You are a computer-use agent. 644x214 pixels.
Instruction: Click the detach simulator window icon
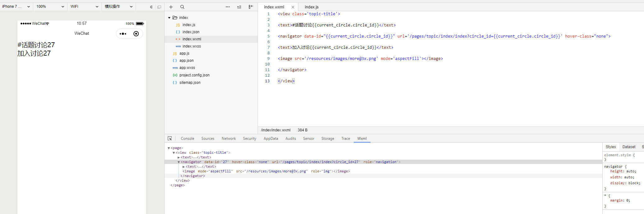point(159,7)
